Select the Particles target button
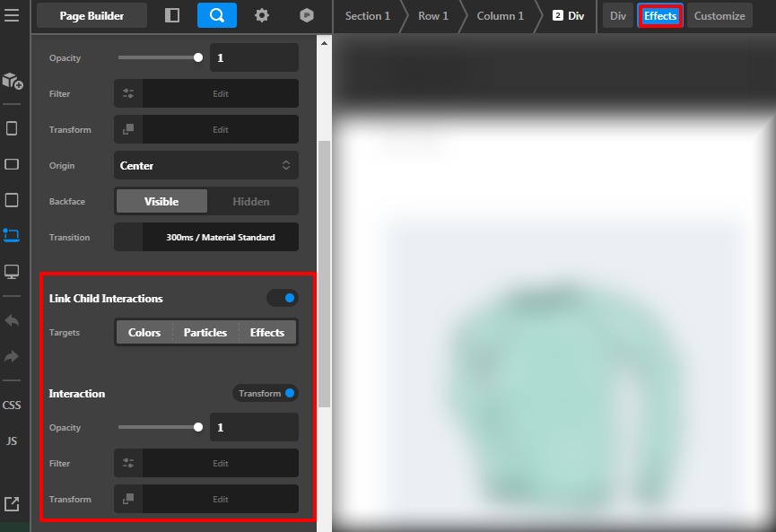The width and height of the screenshot is (776, 532). [205, 332]
